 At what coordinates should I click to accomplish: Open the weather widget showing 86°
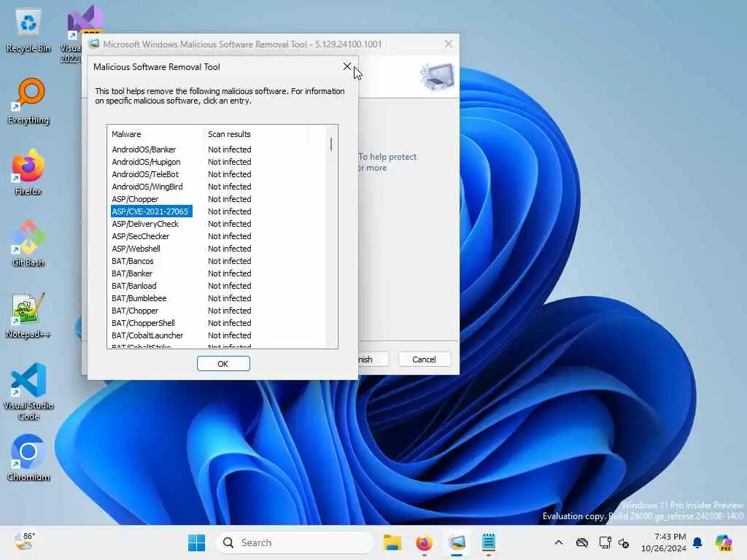coord(25,542)
